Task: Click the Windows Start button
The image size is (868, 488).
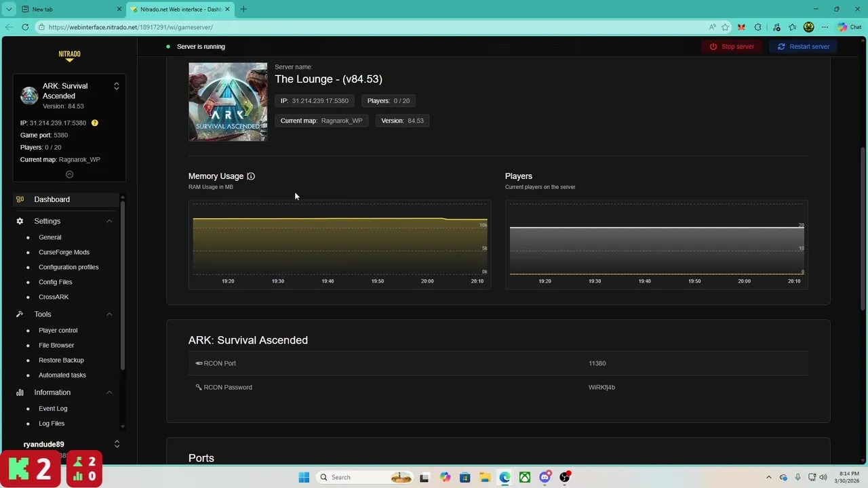Action: (x=304, y=477)
